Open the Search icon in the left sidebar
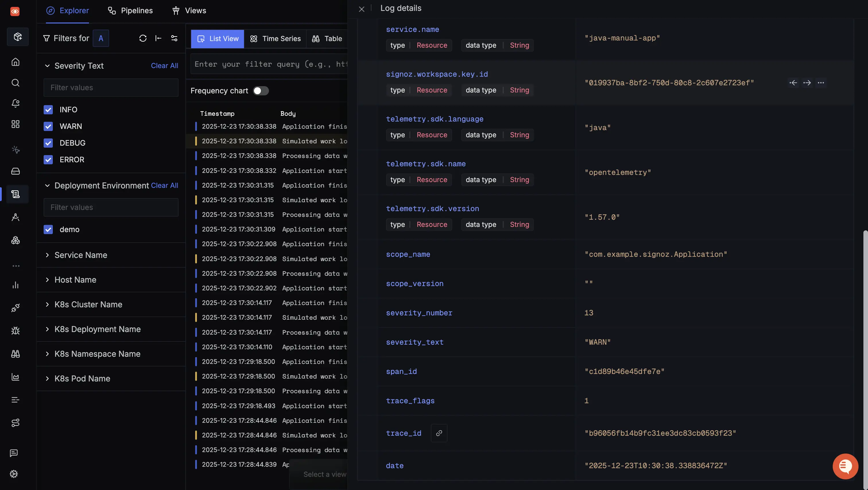 click(15, 83)
